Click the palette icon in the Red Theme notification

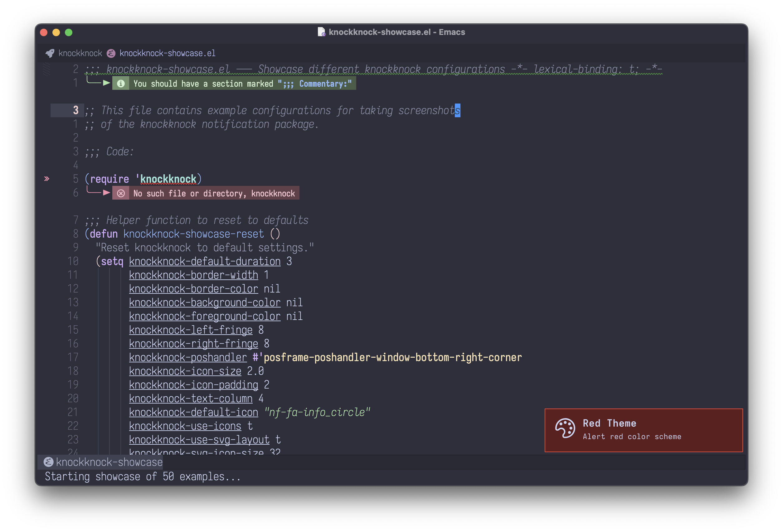tap(565, 428)
